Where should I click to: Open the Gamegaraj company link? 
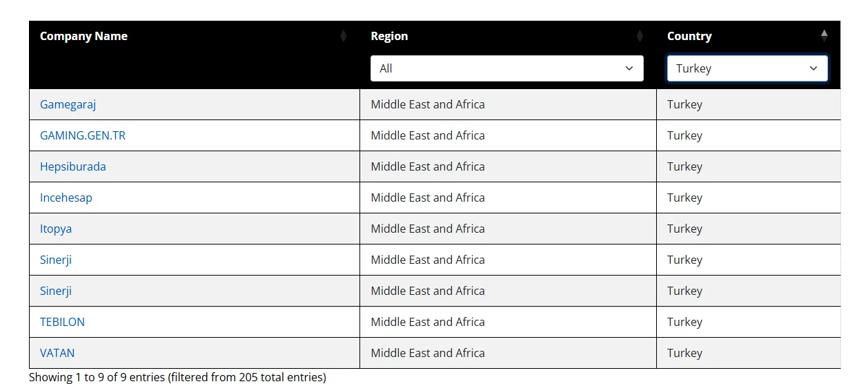(68, 105)
